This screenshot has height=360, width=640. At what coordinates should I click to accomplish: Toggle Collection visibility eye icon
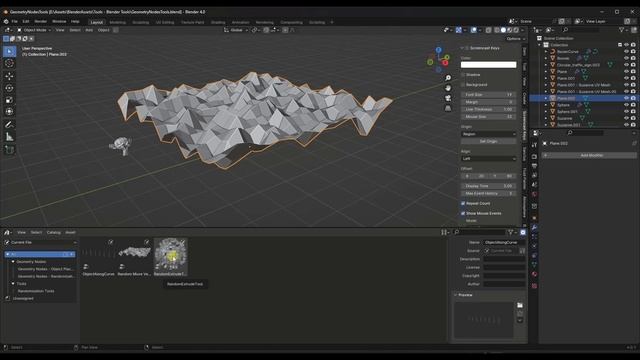click(626, 45)
